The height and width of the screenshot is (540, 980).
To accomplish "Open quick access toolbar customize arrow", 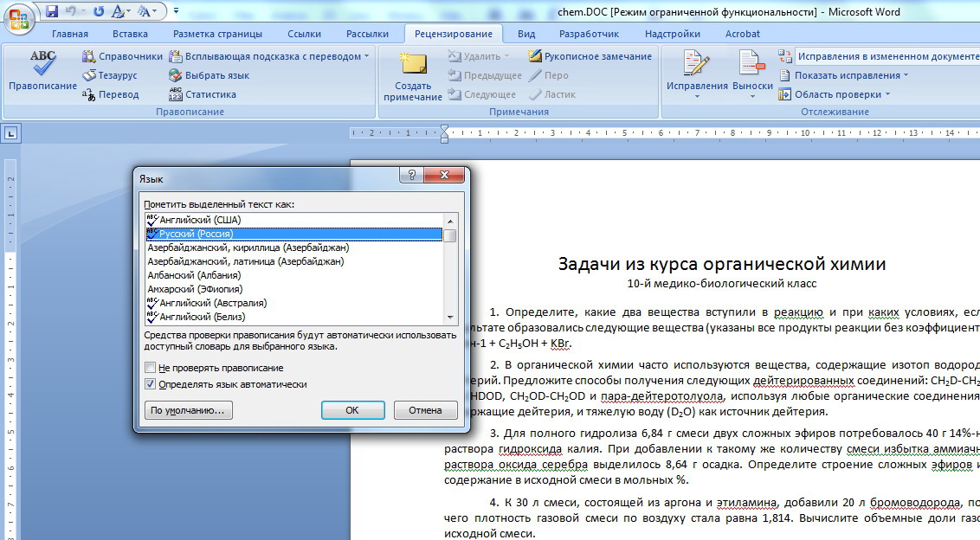I will (177, 11).
